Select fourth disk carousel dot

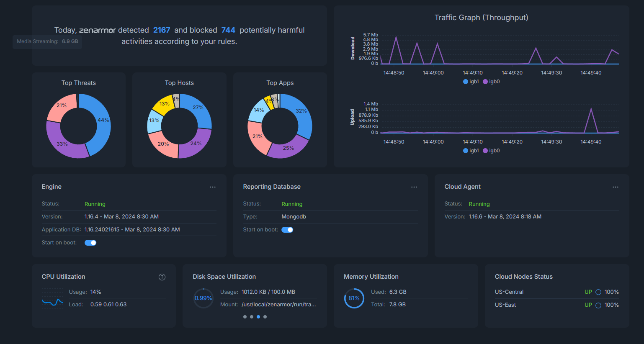point(265,317)
